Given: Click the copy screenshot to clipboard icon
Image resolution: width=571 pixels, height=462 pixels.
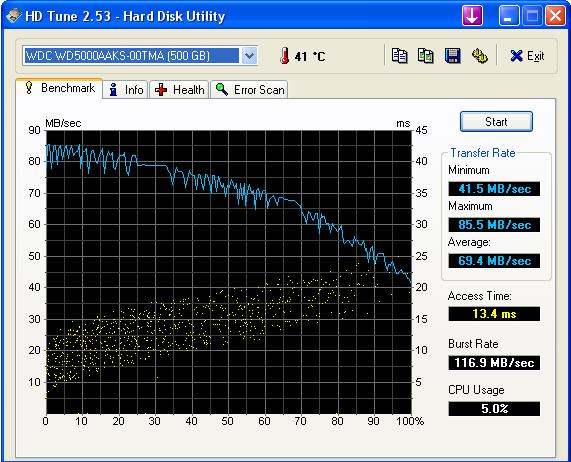Looking at the screenshot, I should pos(425,56).
